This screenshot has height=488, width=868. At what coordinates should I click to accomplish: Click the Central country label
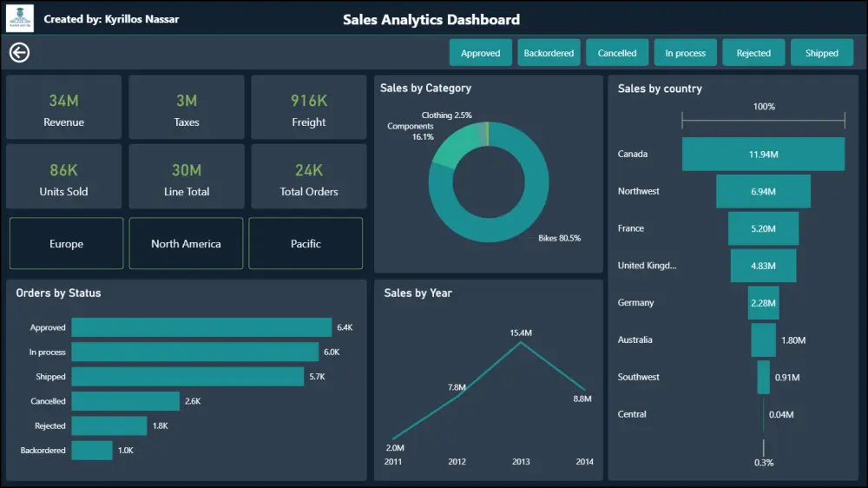(632, 414)
